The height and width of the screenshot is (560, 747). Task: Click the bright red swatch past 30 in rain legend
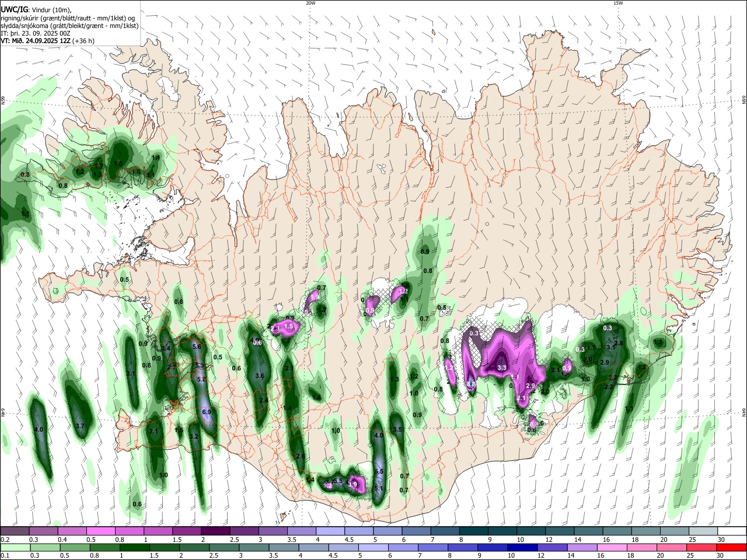pyautogui.click(x=731, y=548)
